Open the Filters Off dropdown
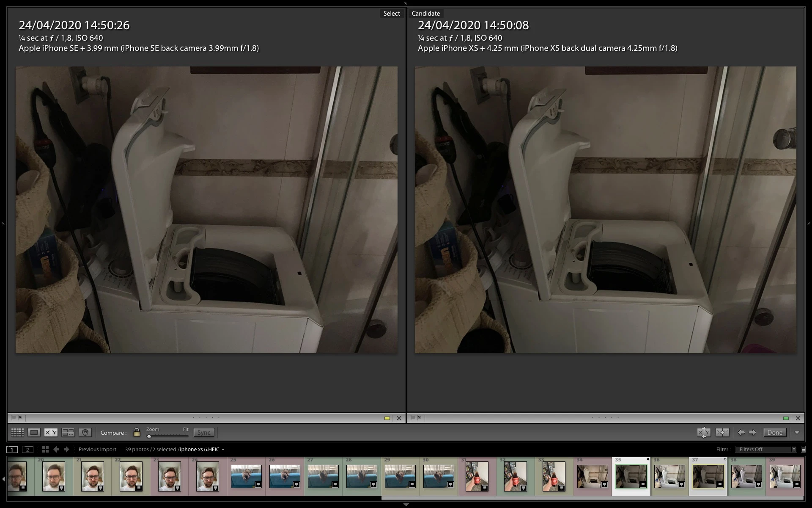812x508 pixels. 766,450
